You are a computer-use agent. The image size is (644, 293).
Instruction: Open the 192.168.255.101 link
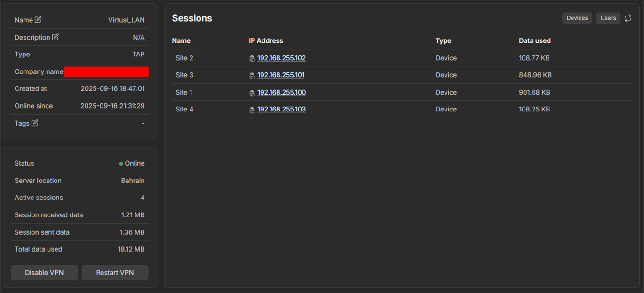pos(281,75)
